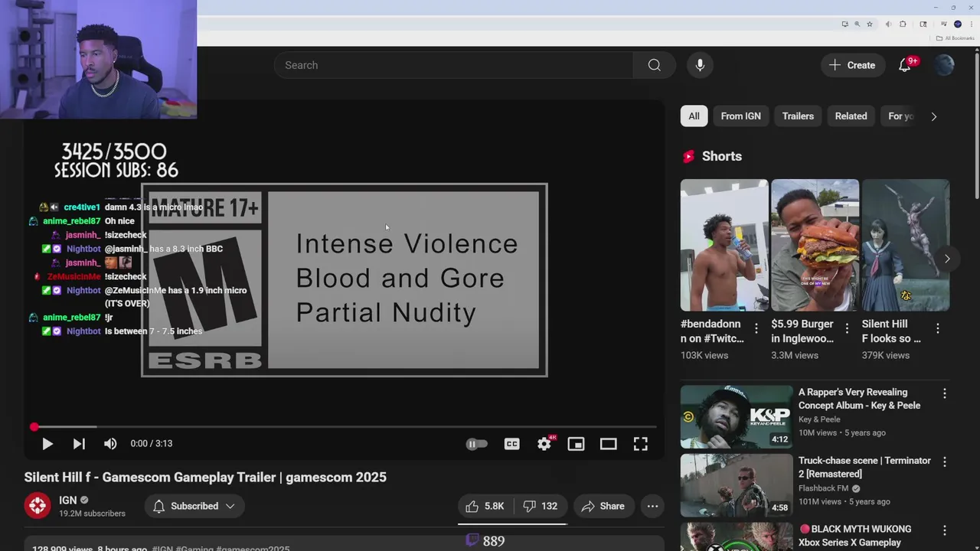980x551 pixels.
Task: Like the video with 5.8K likes
Action: pos(485,506)
